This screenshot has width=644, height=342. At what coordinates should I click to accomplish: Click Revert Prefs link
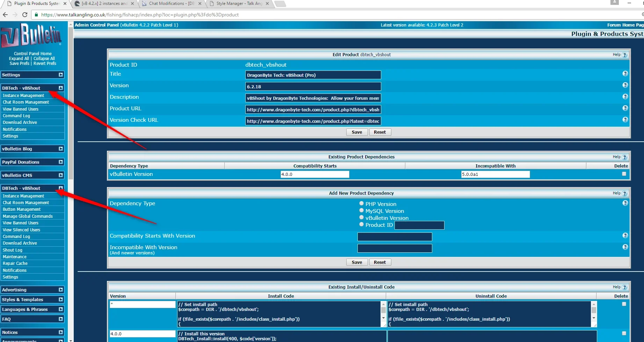point(45,64)
